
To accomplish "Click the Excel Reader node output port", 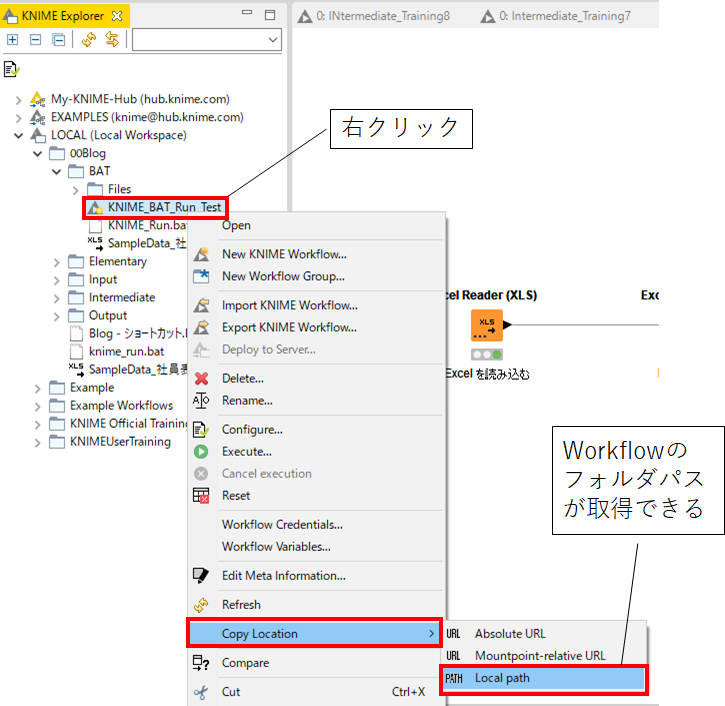I will pos(507,325).
